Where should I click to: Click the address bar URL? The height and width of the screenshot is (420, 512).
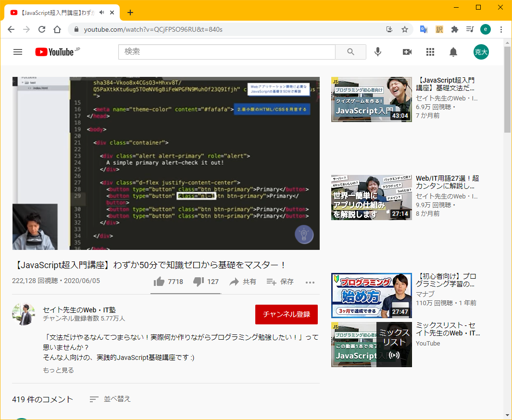tap(153, 29)
